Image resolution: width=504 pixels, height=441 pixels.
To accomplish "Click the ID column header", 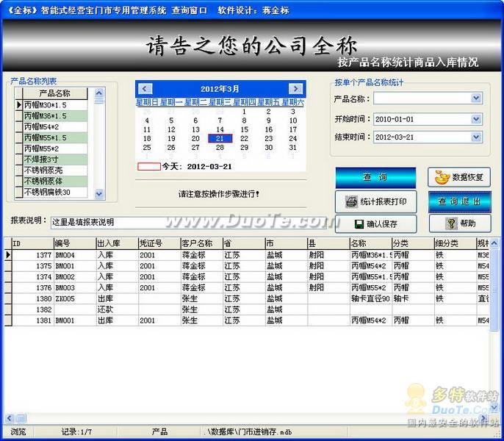I will [33, 244].
